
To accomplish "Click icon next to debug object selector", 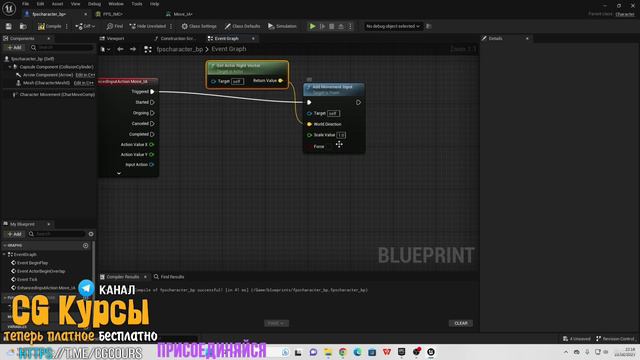I will (x=428, y=26).
